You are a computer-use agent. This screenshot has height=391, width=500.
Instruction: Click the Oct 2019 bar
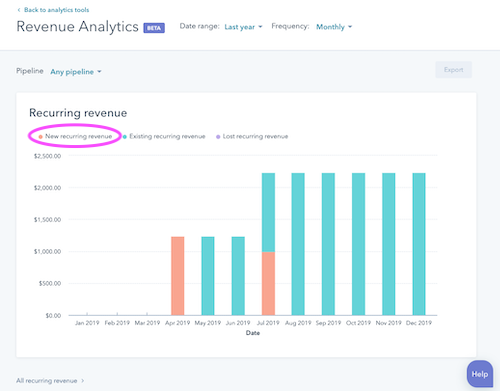point(358,244)
